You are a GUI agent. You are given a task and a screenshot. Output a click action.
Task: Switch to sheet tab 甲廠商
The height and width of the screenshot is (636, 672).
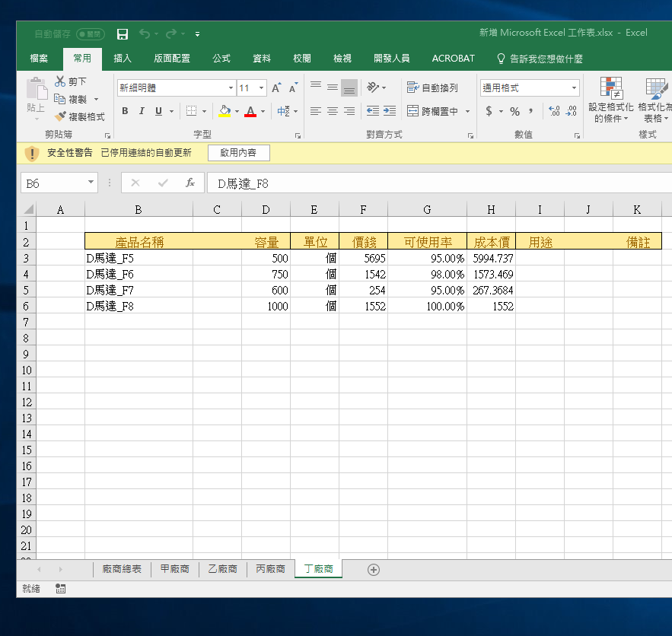[175, 569]
